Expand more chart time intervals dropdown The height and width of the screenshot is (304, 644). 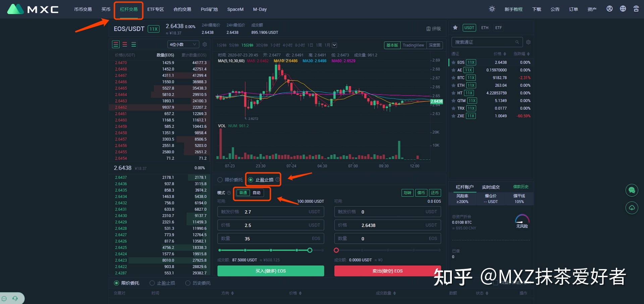[334, 45]
